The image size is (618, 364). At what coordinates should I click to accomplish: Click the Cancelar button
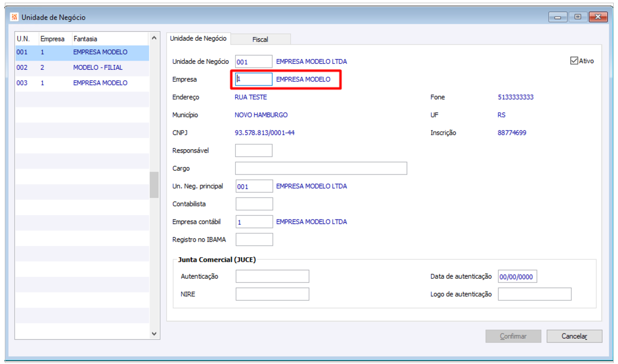click(575, 336)
